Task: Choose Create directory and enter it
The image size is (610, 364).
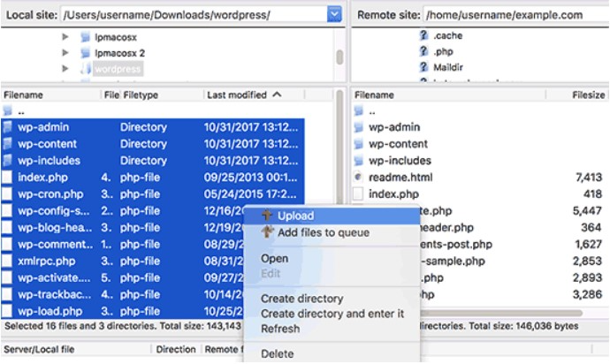Action: click(x=332, y=314)
